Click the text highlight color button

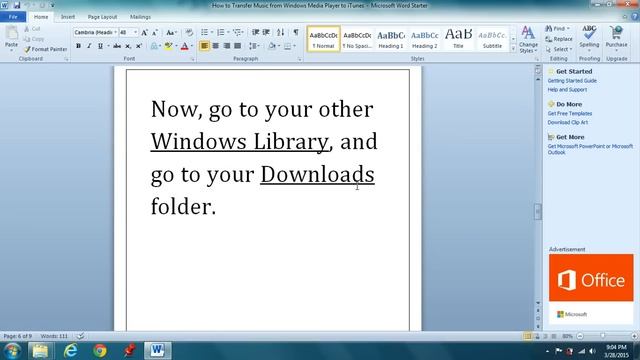[168, 46]
